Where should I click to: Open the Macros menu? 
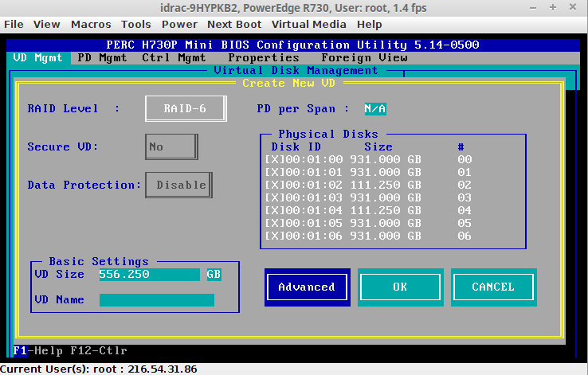coord(91,25)
